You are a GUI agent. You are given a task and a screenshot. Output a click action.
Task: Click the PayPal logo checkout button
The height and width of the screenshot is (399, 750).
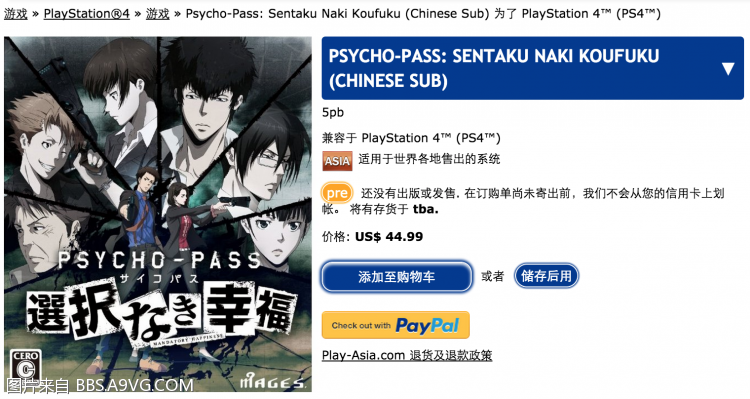(396, 325)
